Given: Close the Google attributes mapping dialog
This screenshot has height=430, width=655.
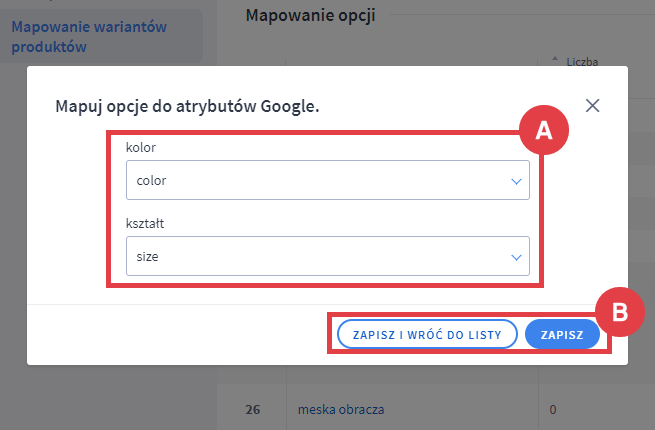Looking at the screenshot, I should click(593, 106).
